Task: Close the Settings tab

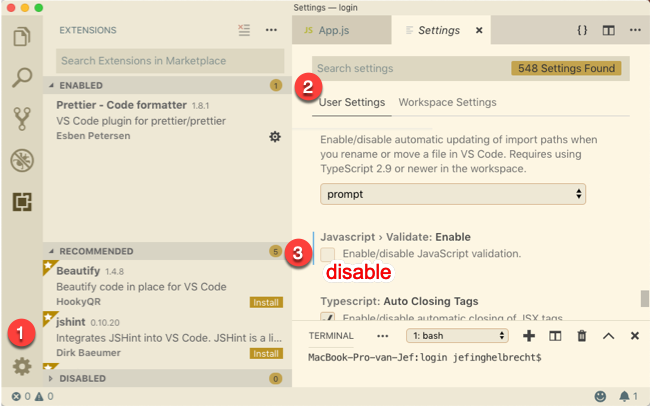Action: (479, 30)
